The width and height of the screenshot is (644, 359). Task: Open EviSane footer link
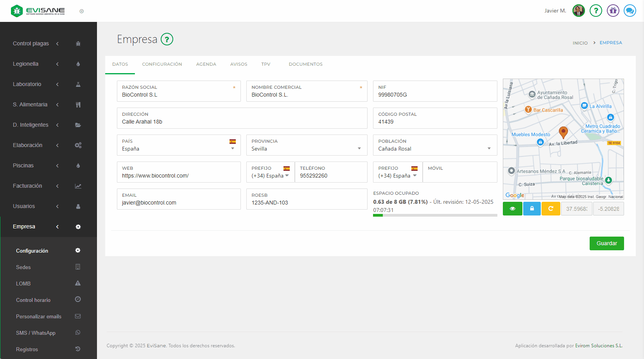point(156,346)
